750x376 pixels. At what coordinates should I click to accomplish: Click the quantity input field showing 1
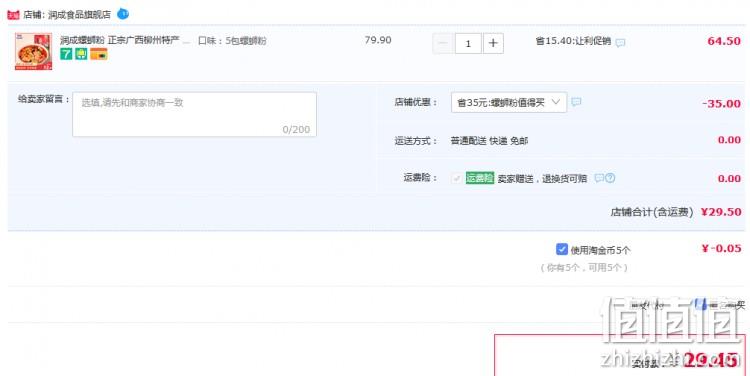tap(468, 44)
